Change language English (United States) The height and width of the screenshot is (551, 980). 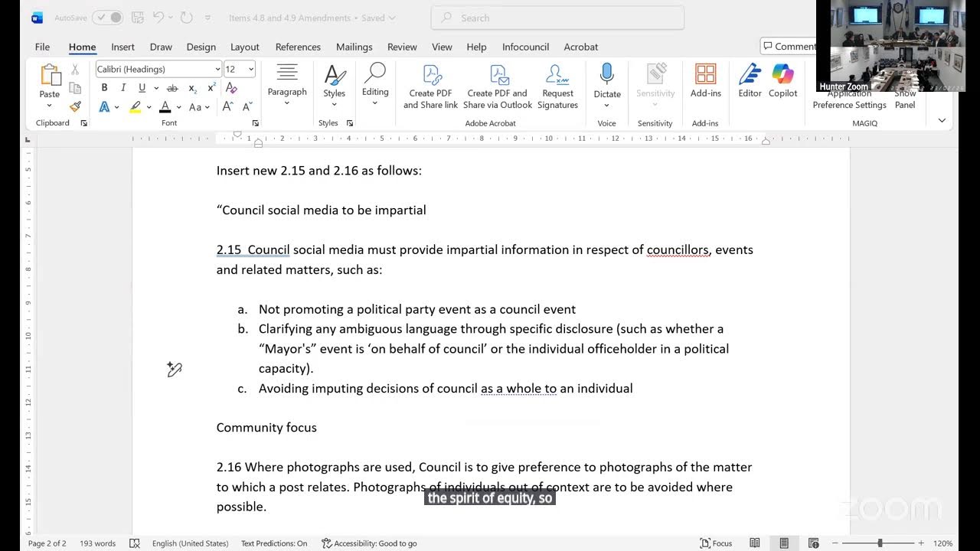tap(190, 543)
